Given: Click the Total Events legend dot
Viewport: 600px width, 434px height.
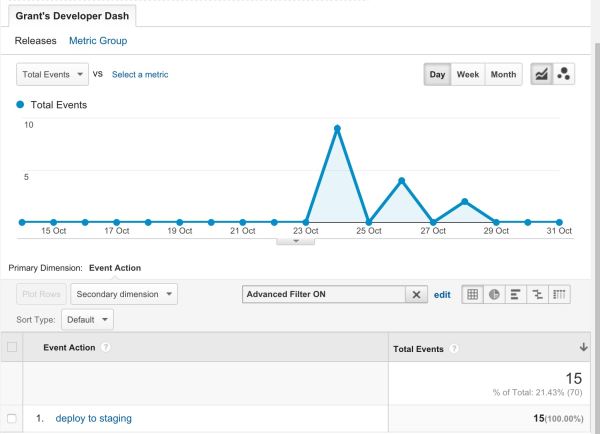Looking at the screenshot, I should point(20,104).
